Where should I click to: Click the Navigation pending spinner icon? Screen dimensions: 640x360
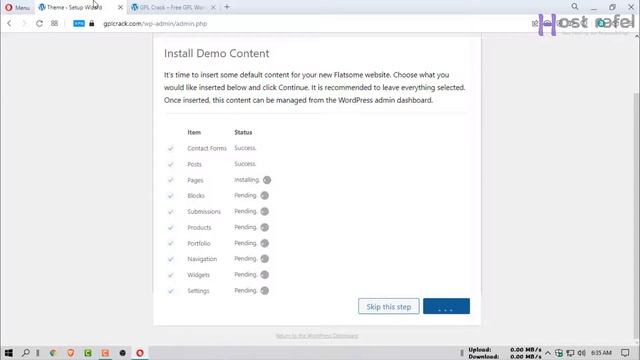pos(264,259)
